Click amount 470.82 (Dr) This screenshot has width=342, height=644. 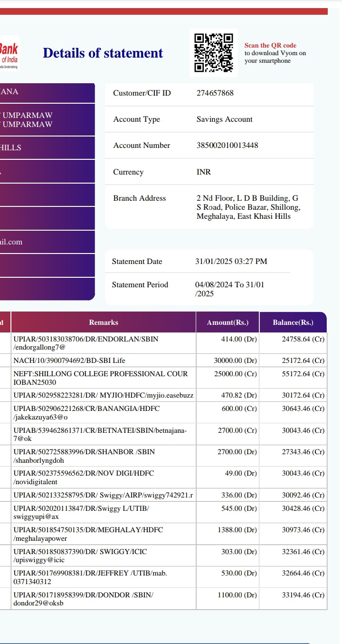pyautogui.click(x=239, y=395)
